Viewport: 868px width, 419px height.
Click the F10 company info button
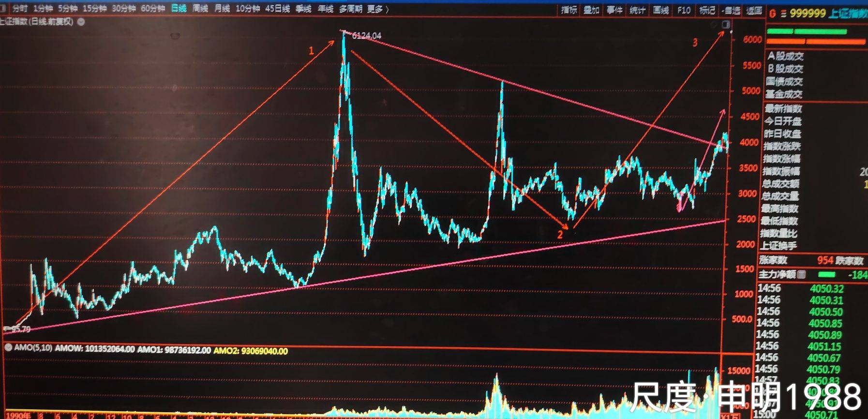pos(684,10)
